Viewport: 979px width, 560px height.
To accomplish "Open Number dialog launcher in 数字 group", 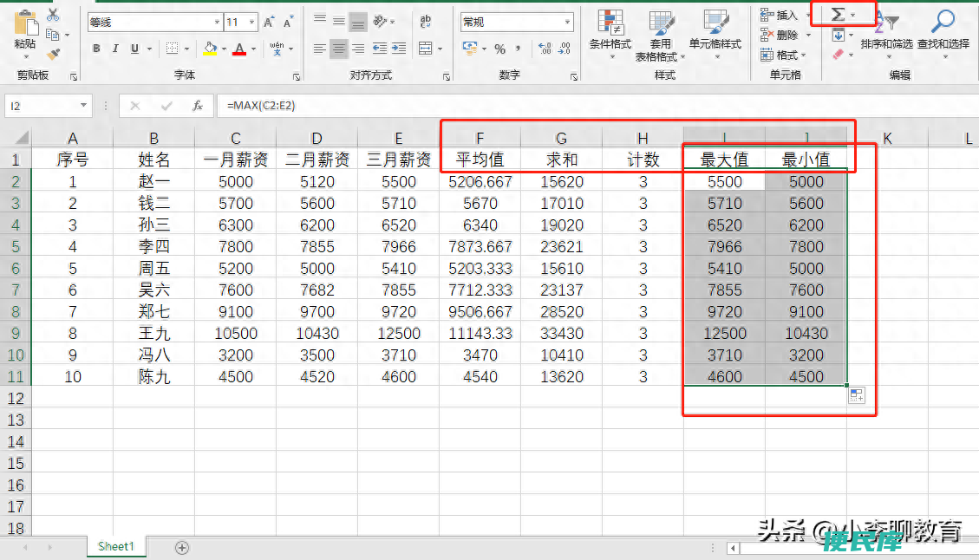I will 573,77.
